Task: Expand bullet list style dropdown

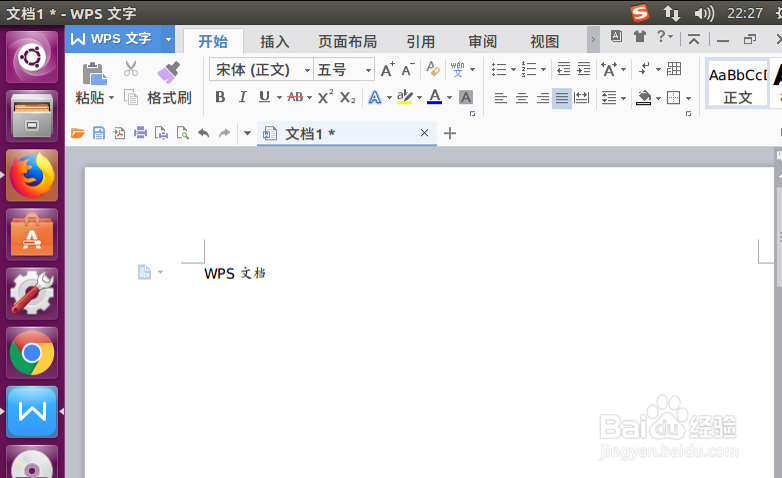Action: (513, 70)
